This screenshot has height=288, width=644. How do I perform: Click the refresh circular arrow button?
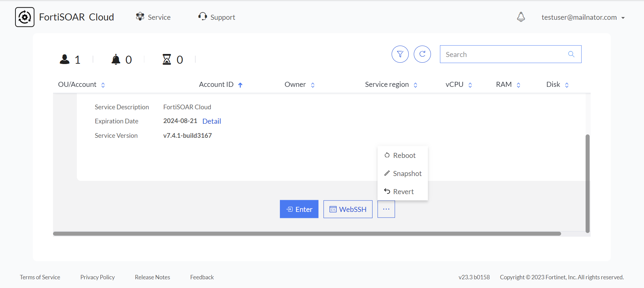(422, 54)
